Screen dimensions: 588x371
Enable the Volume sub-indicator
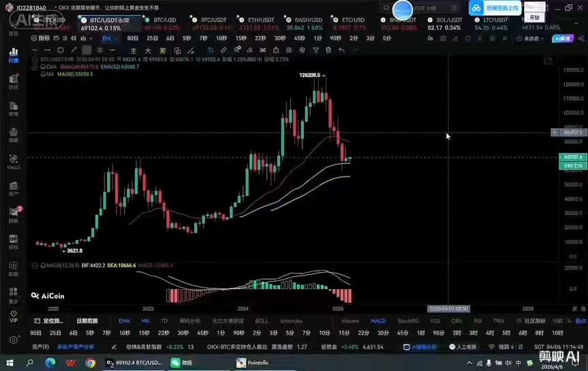tap(350, 321)
